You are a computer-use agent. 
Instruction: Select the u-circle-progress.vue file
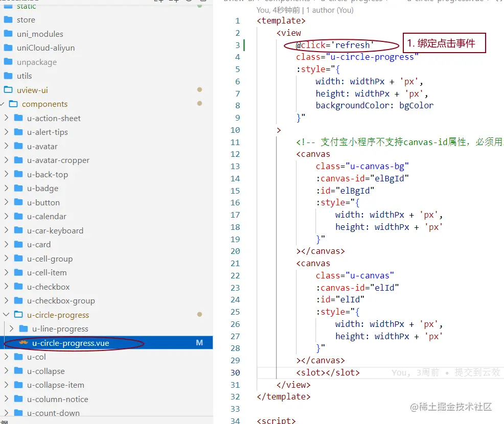click(x=106, y=343)
